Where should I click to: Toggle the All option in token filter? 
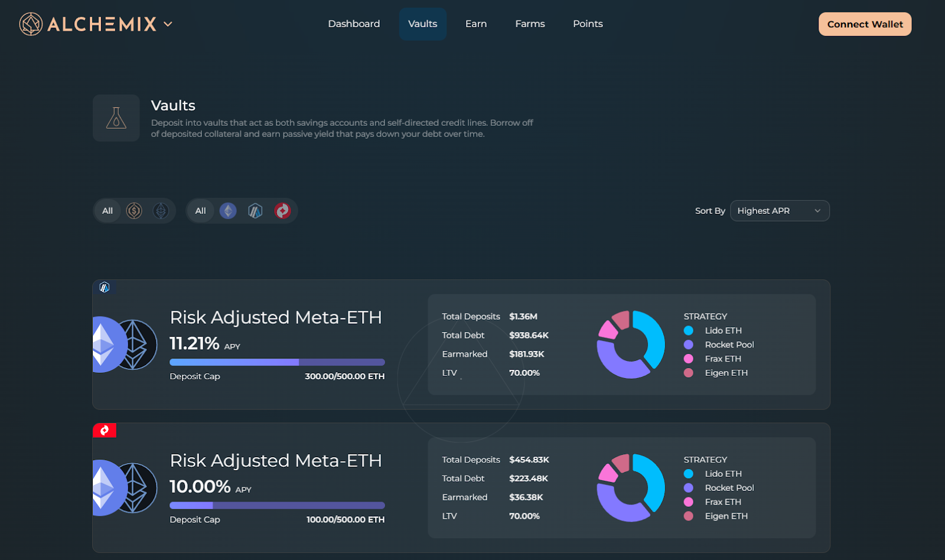(107, 211)
